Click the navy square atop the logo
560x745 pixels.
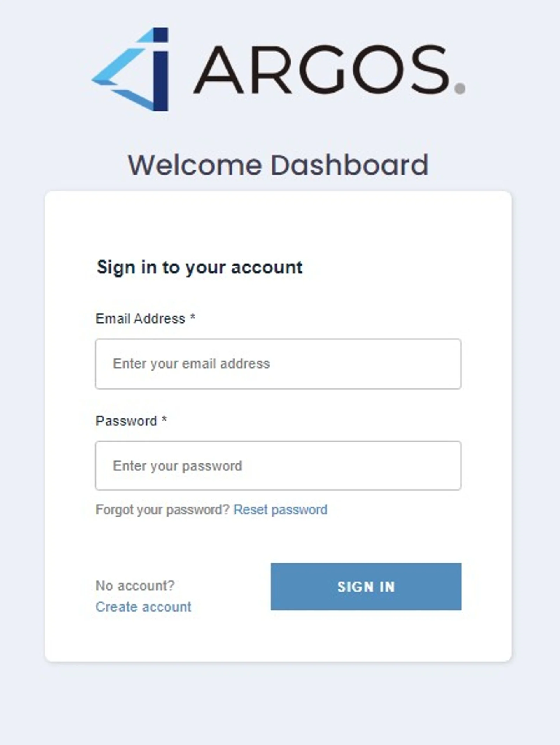pos(161,35)
